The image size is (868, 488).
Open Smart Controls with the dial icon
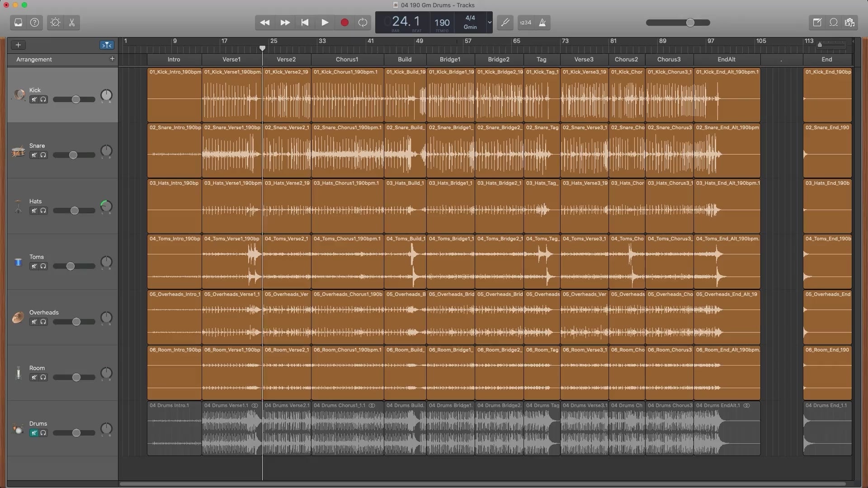[x=55, y=23]
